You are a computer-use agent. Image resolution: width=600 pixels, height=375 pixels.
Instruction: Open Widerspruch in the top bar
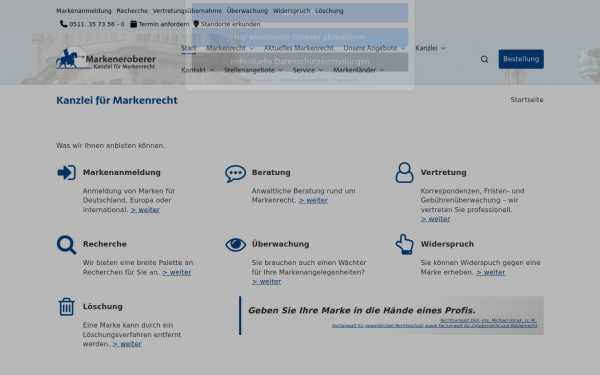291,11
